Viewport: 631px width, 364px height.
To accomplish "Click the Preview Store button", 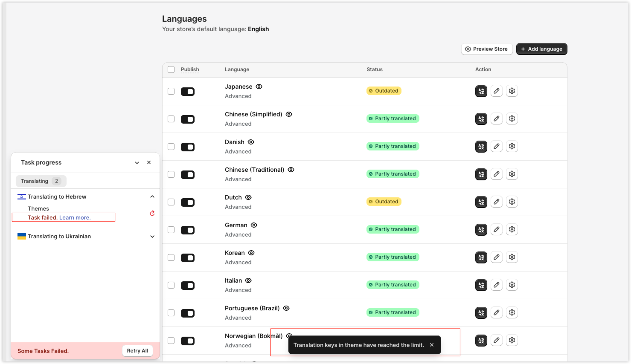I will pyautogui.click(x=487, y=49).
